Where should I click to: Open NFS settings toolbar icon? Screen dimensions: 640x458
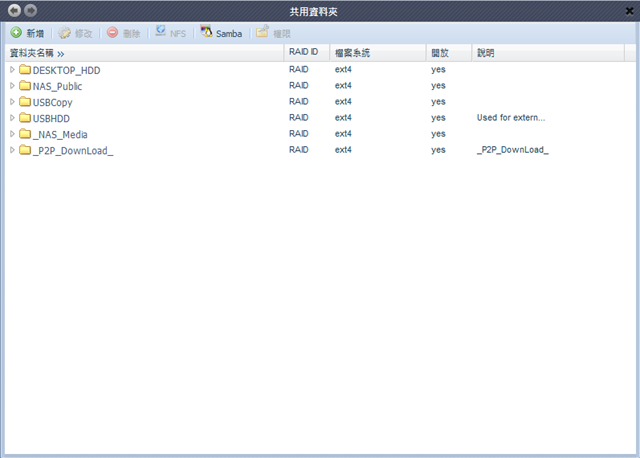pos(160,31)
